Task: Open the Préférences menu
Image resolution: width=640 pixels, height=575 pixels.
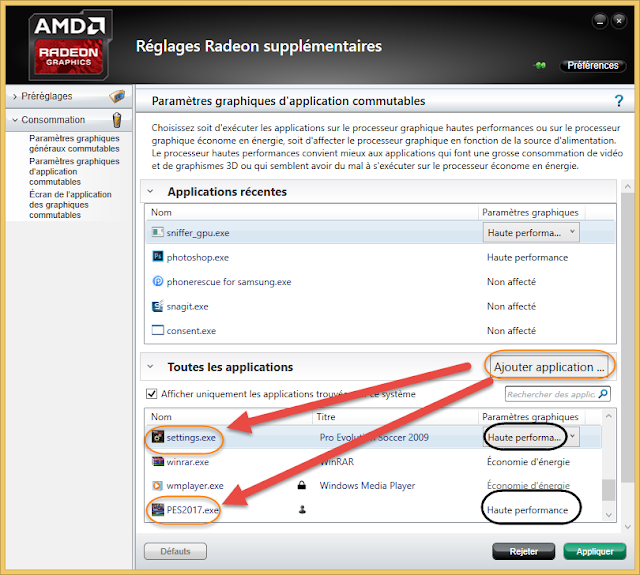Action: (x=593, y=65)
